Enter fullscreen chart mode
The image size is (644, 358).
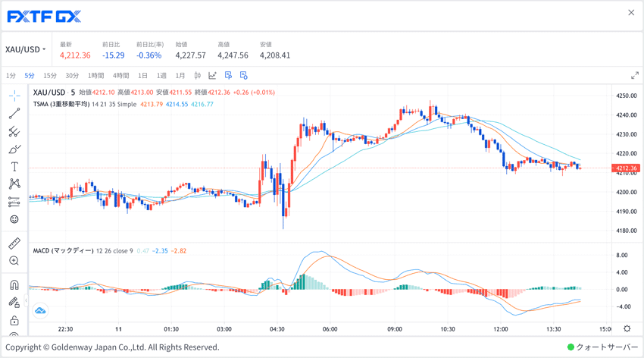635,76
